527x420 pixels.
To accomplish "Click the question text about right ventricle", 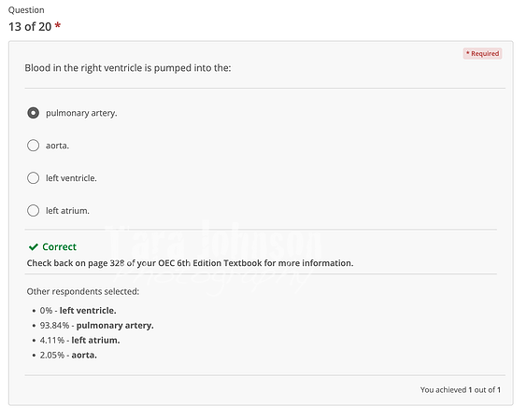I will pyautogui.click(x=128, y=68).
